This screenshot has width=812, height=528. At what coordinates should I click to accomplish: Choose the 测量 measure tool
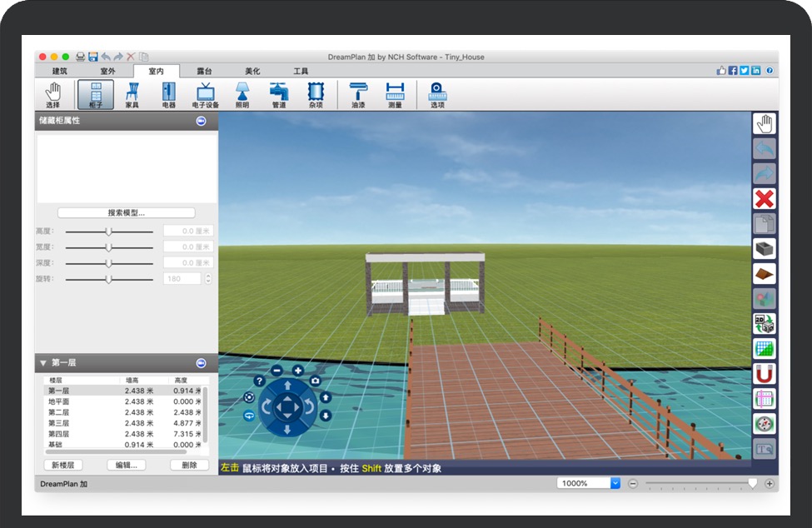(x=395, y=95)
